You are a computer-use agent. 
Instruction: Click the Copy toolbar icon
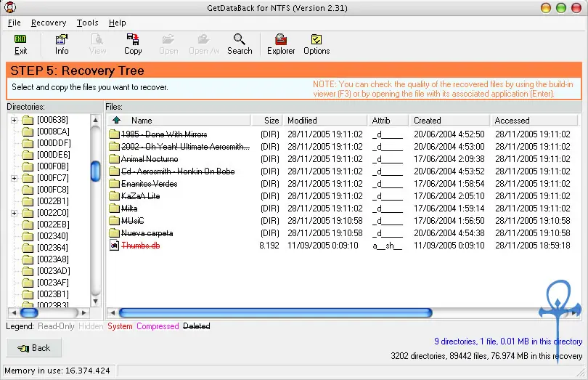(x=133, y=39)
